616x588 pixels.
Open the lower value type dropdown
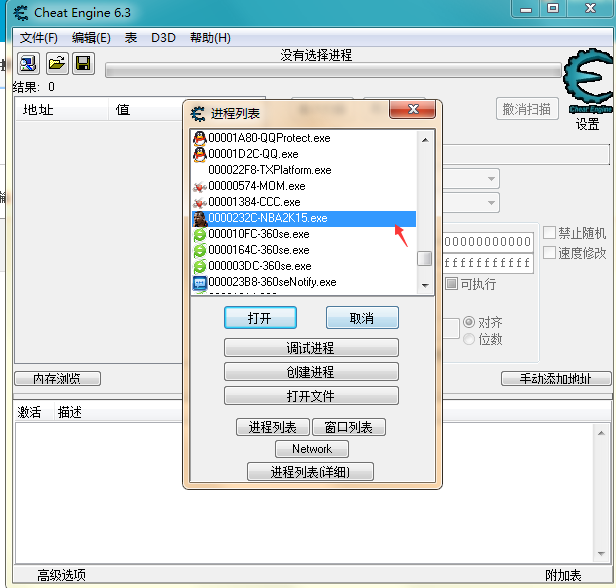pyautogui.click(x=491, y=203)
